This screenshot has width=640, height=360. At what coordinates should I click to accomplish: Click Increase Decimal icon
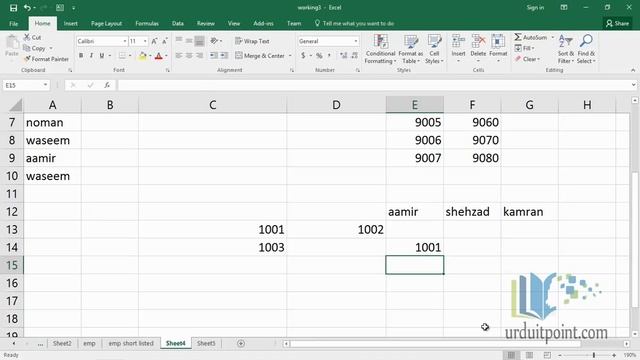343,56
